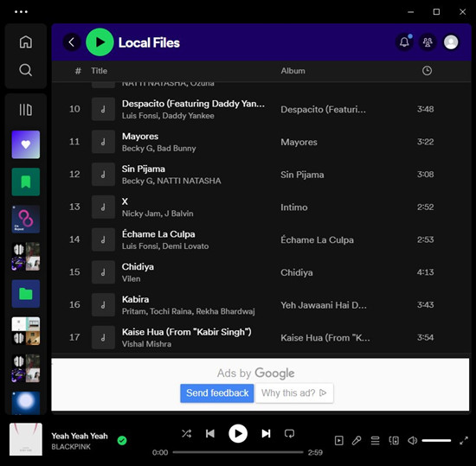The width and height of the screenshot is (476, 466).
Task: Select track Kabira title
Action: pos(135,299)
